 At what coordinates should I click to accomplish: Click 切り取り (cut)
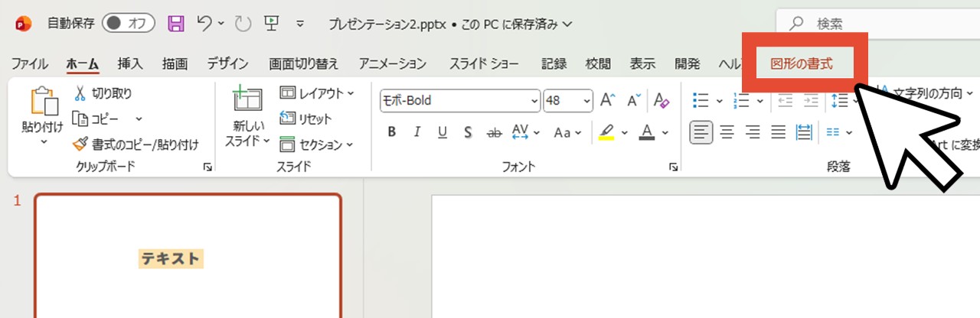103,93
